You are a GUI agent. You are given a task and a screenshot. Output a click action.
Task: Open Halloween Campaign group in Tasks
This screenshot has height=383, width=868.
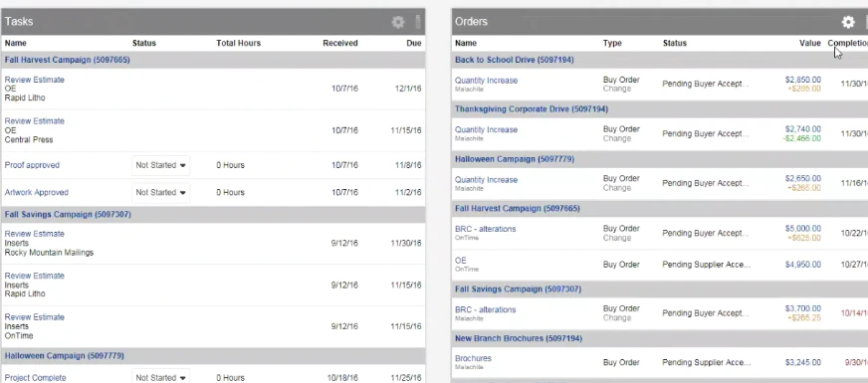(x=65, y=355)
